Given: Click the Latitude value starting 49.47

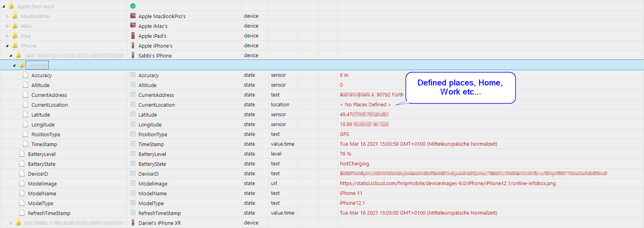Looking at the screenshot, I should point(364,114).
